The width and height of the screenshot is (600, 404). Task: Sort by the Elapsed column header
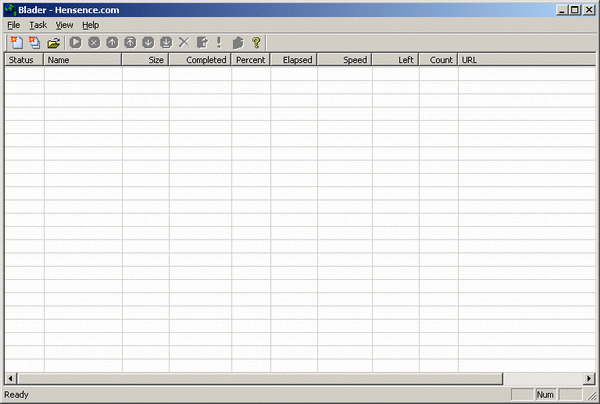[x=293, y=60]
